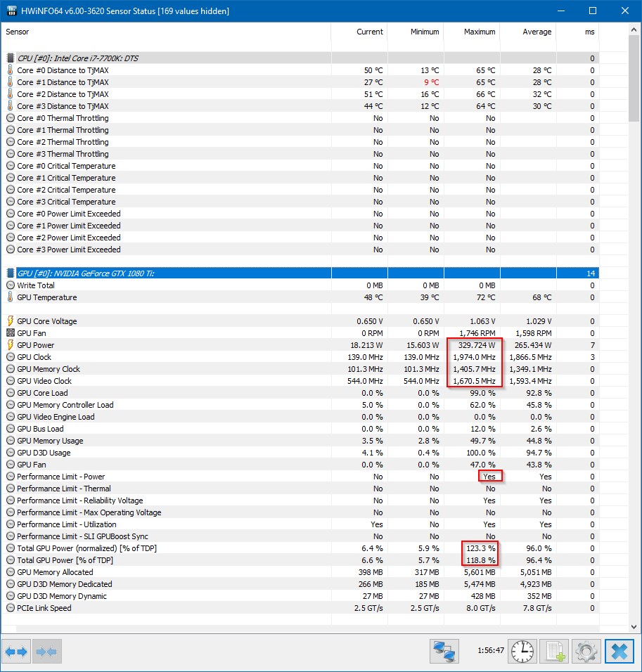
Task: Click the HWiNFO64 title bar app icon
Action: pyautogui.click(x=11, y=11)
